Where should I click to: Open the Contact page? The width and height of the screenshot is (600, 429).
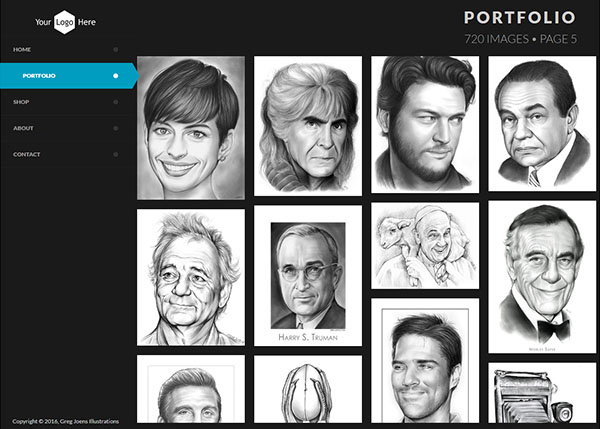pyautogui.click(x=27, y=154)
